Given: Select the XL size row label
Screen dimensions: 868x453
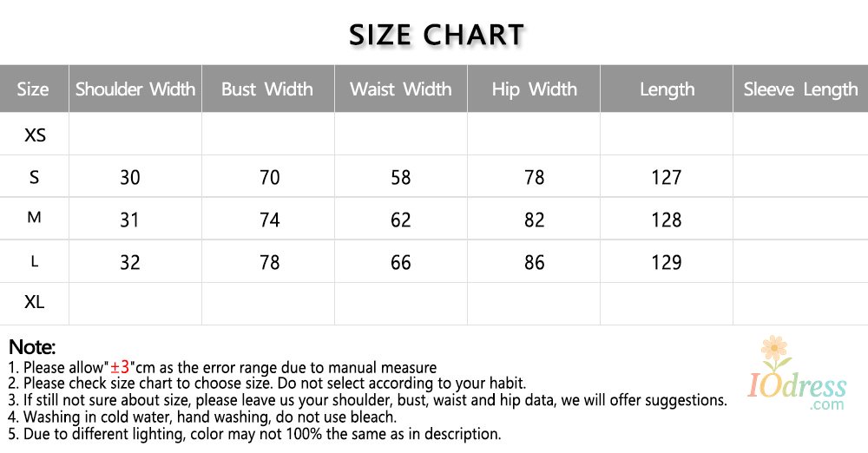Looking at the screenshot, I should tap(35, 302).
